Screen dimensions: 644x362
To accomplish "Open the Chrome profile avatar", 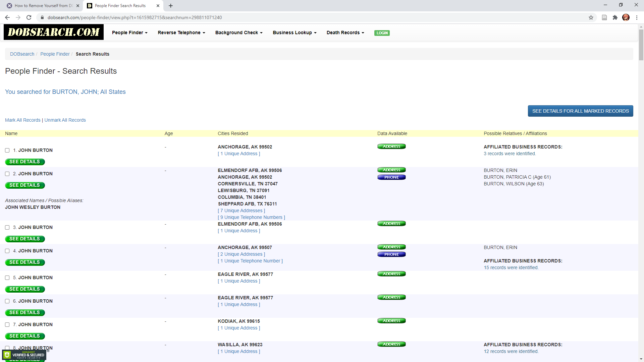I will (626, 17).
